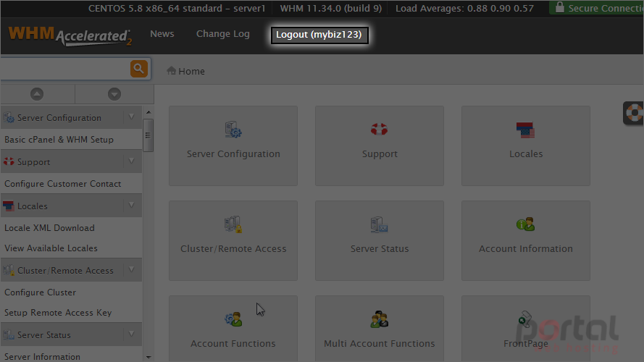Click the Server Status sidebar icon
This screenshot has height=362, width=644.
[x=9, y=334]
